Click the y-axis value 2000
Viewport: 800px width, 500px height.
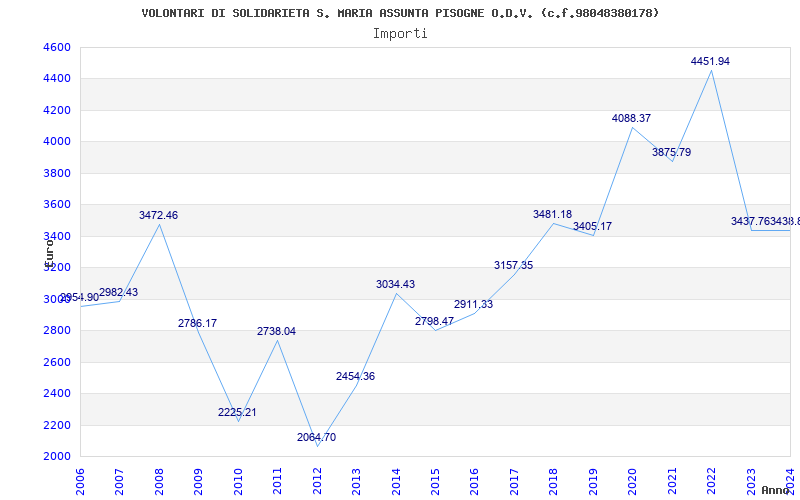tap(57, 456)
